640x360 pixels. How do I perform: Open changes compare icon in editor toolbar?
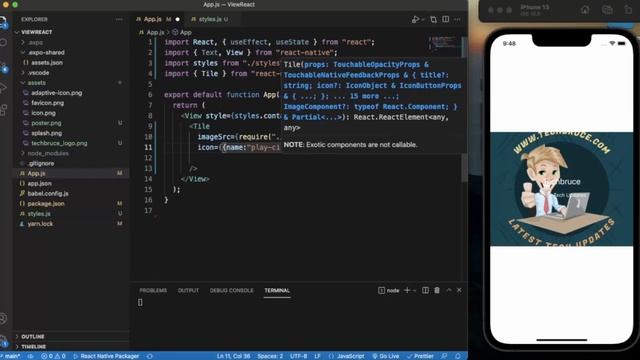433,19
